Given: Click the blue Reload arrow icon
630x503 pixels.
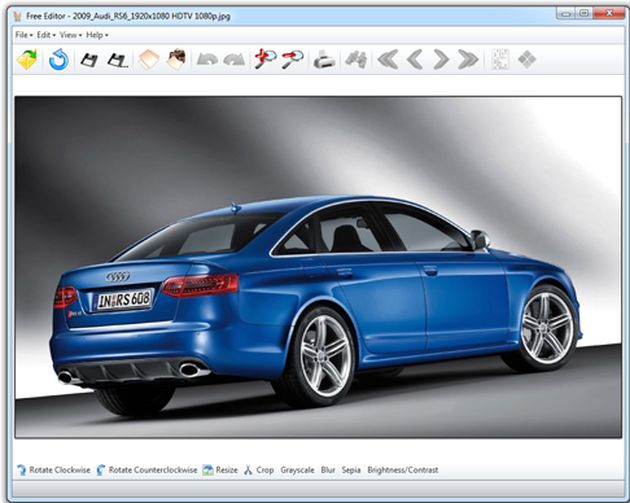Looking at the screenshot, I should 59,59.
